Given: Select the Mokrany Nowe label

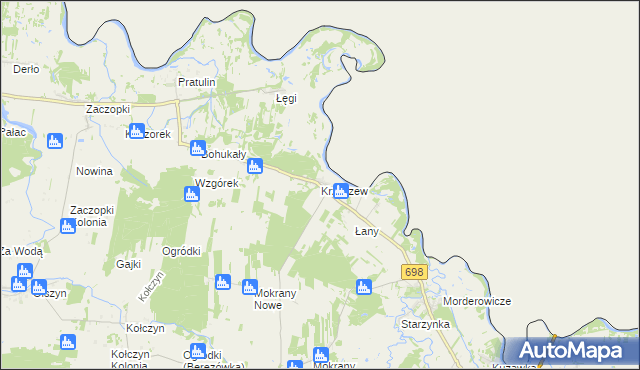Looking at the screenshot, I should pyautogui.click(x=275, y=299).
